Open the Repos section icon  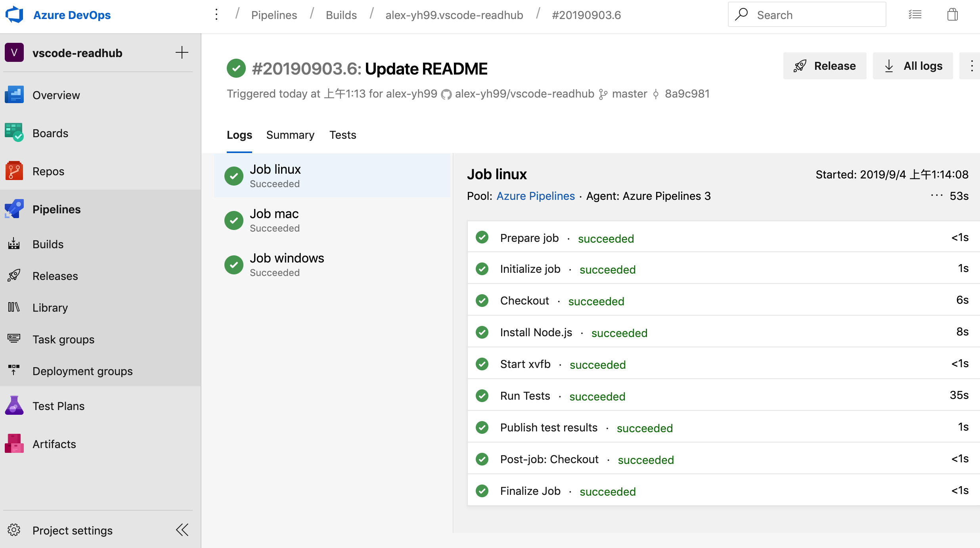(14, 171)
